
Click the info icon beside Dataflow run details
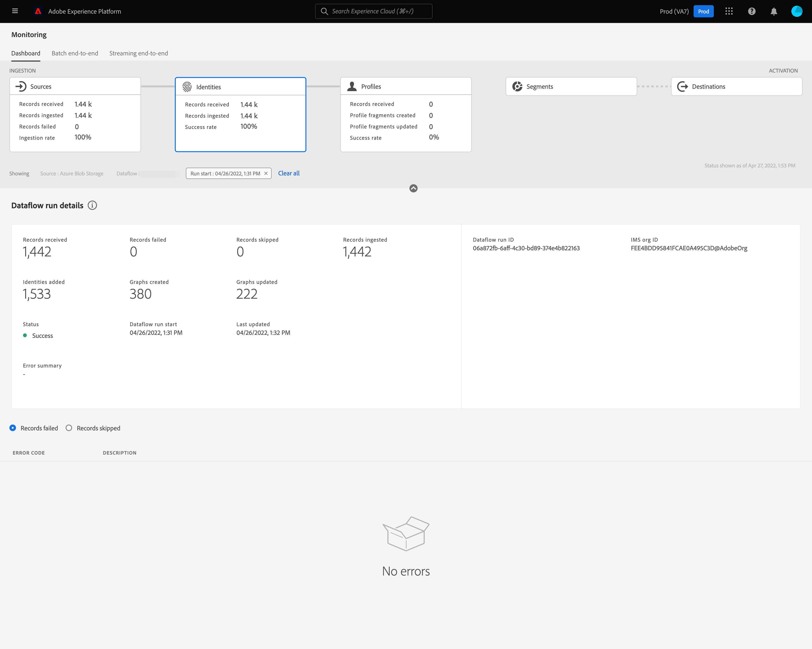(92, 205)
